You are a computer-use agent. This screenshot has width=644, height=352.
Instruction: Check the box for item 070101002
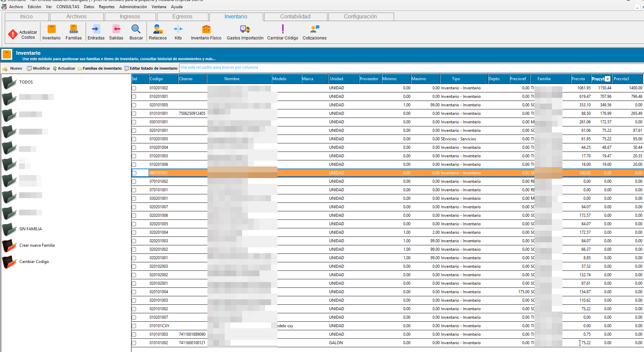tap(134, 182)
